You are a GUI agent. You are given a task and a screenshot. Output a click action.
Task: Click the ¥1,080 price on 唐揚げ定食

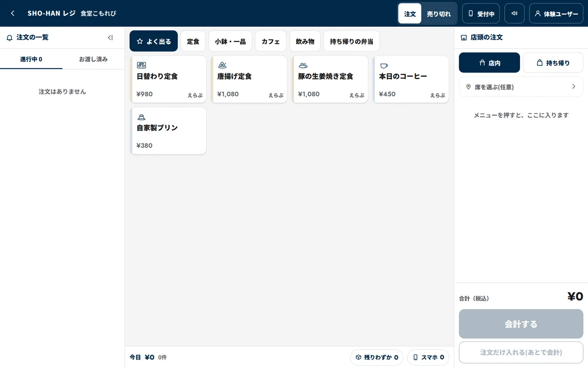(228, 94)
